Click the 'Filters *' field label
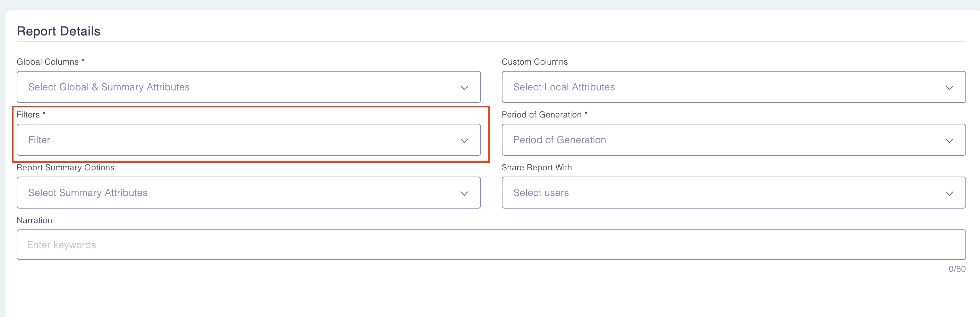This screenshot has height=317, width=980. point(31,115)
